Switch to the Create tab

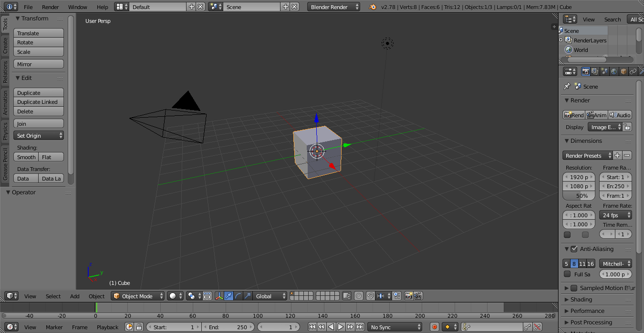pos(5,46)
